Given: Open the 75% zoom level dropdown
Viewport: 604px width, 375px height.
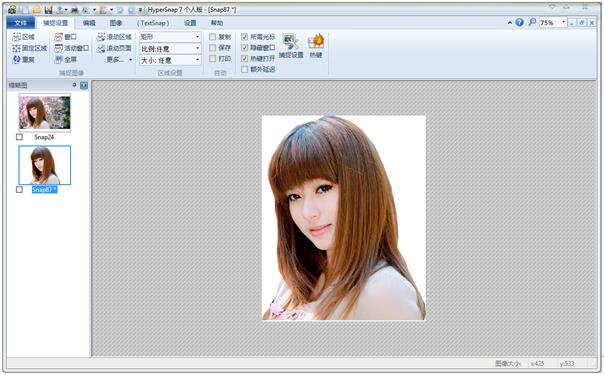Looking at the screenshot, I should tap(564, 22).
